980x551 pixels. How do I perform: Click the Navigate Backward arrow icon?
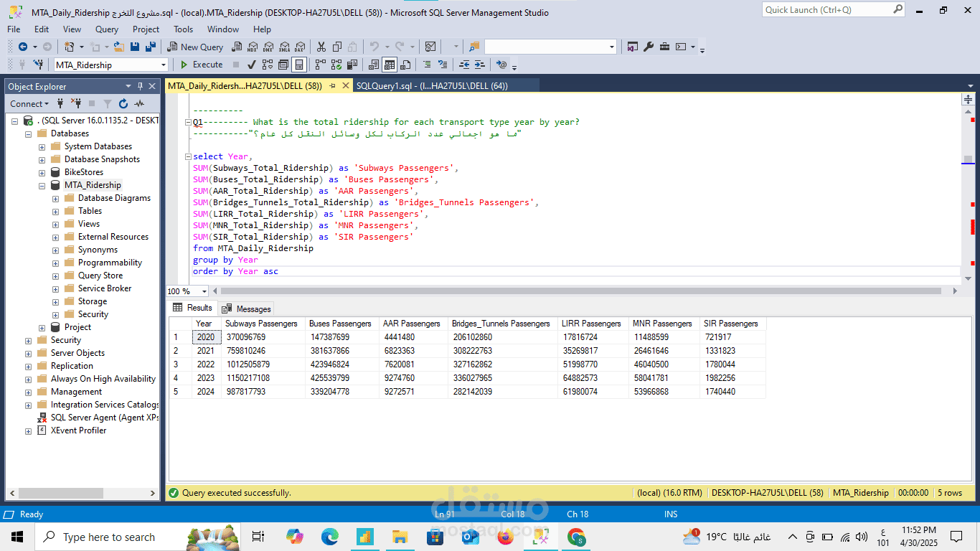tap(23, 47)
